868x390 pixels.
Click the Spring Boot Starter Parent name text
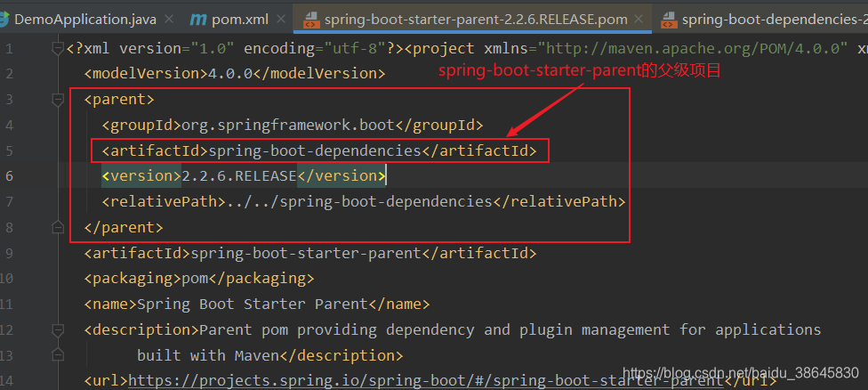coord(253,305)
